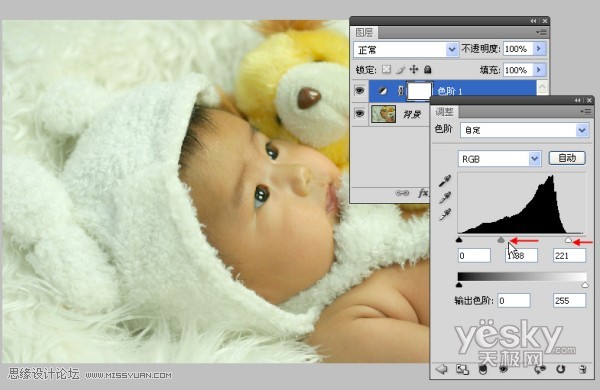The image size is (600, 390).
Task: Close the Adjustments panel
Action: tap(589, 100)
